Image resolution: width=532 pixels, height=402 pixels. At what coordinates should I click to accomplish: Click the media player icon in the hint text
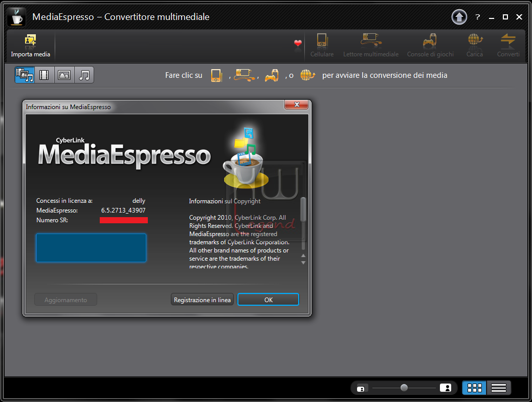pyautogui.click(x=245, y=75)
